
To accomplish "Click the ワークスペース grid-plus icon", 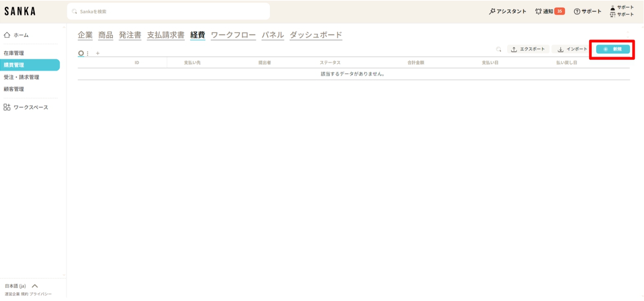I will [7, 107].
